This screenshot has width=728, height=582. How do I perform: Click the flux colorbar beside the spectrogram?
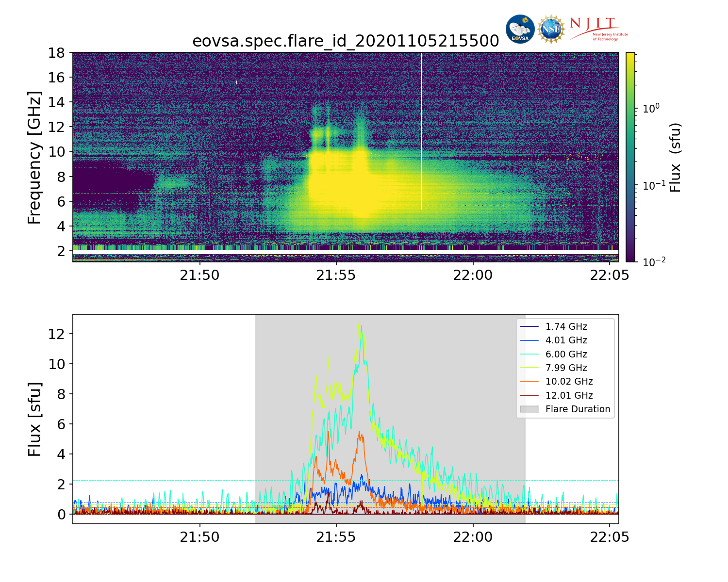click(630, 157)
